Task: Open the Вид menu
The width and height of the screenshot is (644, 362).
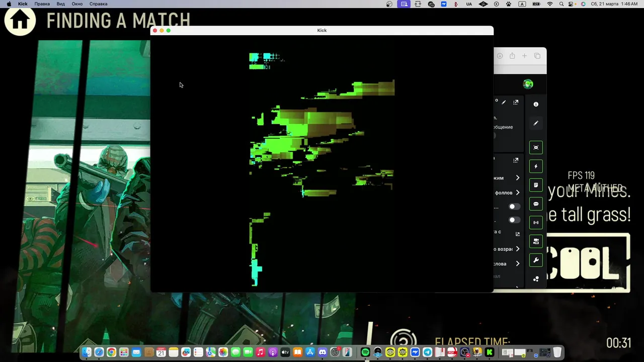Action: [60, 4]
